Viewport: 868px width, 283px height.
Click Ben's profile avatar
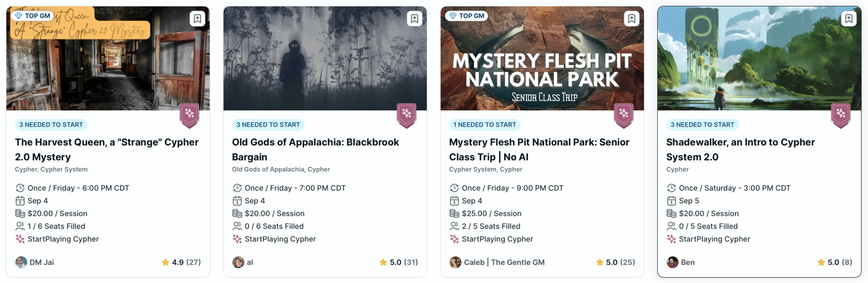672,262
